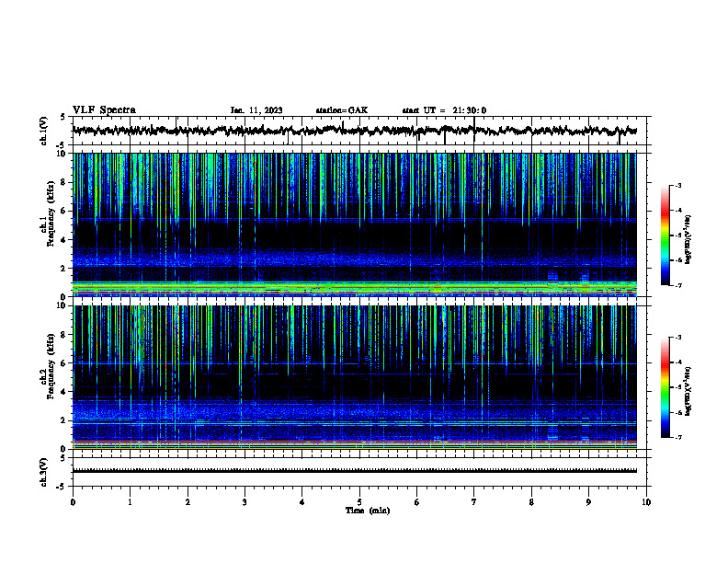Select the 0 minute tick label on time axis
728x563 pixels.
[x=73, y=502]
